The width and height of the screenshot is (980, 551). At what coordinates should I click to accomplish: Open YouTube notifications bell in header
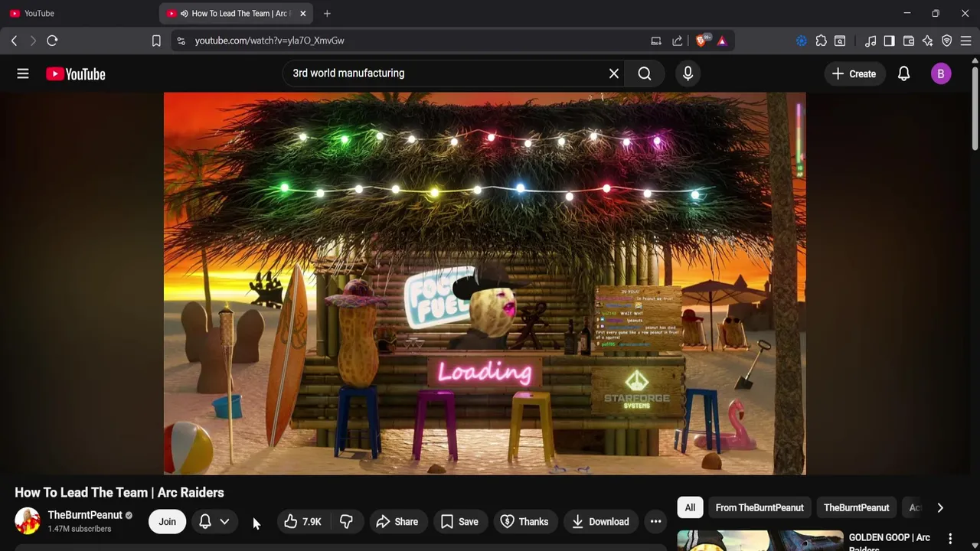coord(903,73)
